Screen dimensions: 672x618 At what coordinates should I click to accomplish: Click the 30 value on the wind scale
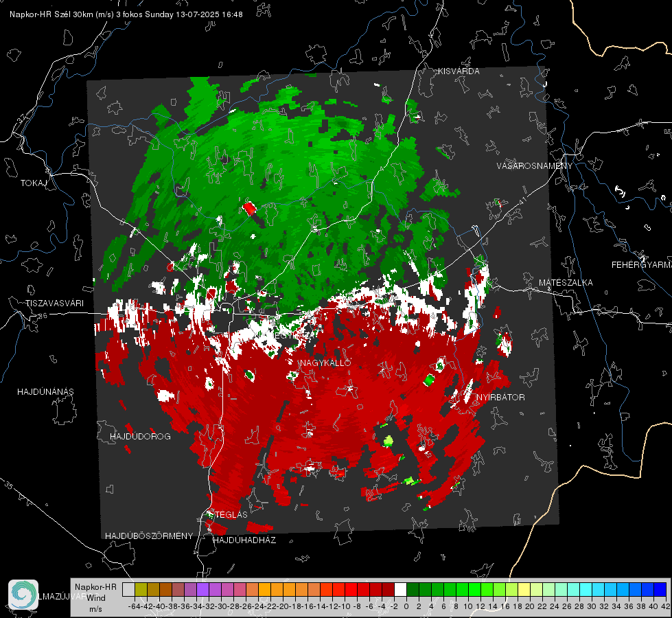coord(592,606)
